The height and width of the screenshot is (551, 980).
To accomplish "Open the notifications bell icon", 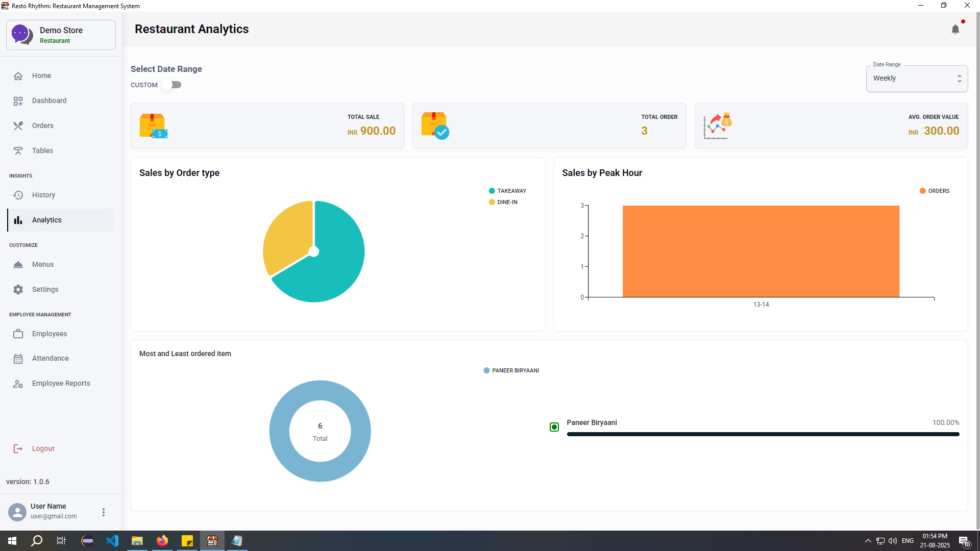I will 955,29.
